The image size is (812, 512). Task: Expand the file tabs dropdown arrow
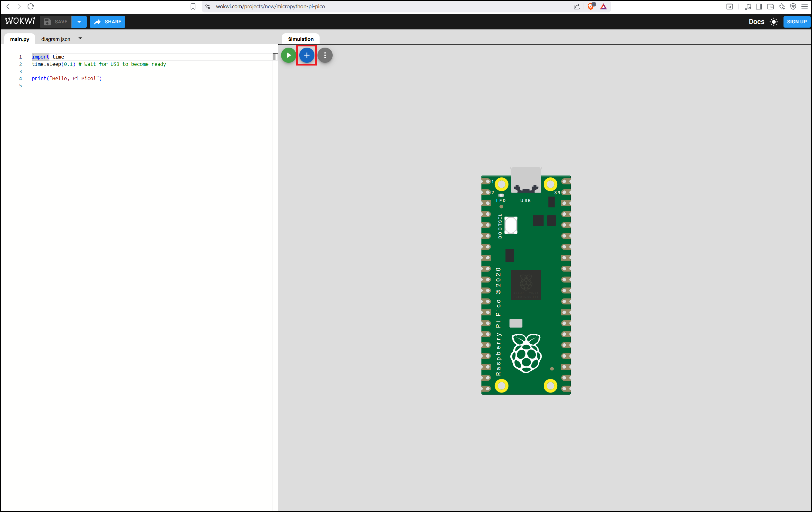pos(80,39)
